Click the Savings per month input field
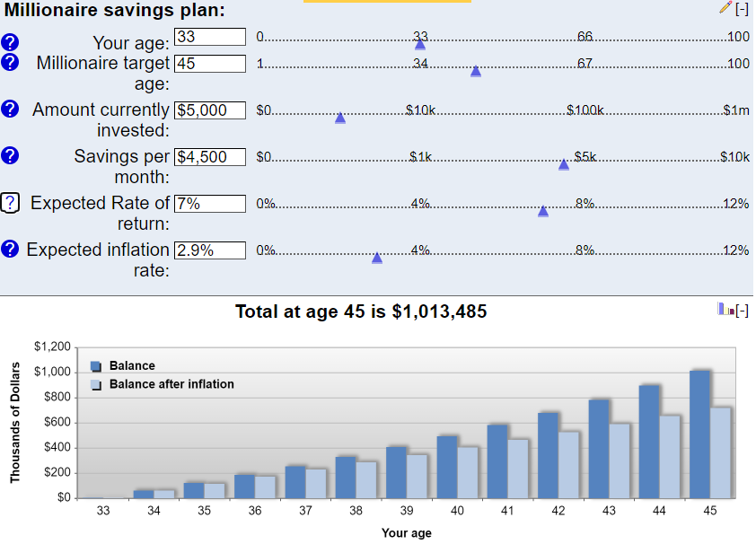This screenshot has height=544, width=756. click(210, 157)
